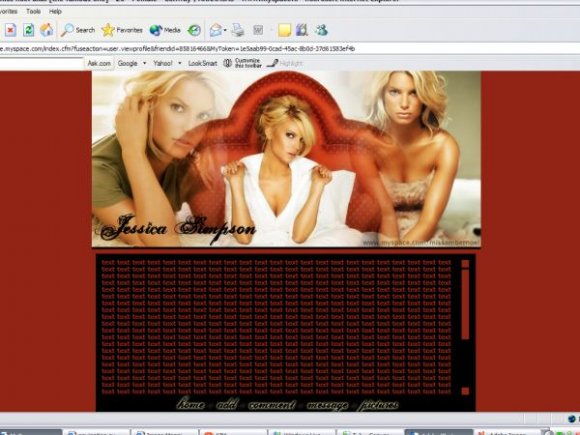
Task: Click the 'pictures' link on the profile
Action: coord(378,405)
